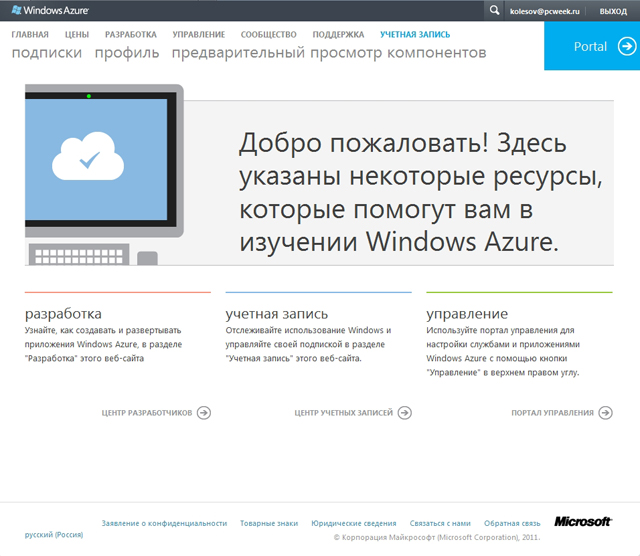Switch to the профиль tab
Viewport: 640px width, 556px height.
(x=127, y=53)
